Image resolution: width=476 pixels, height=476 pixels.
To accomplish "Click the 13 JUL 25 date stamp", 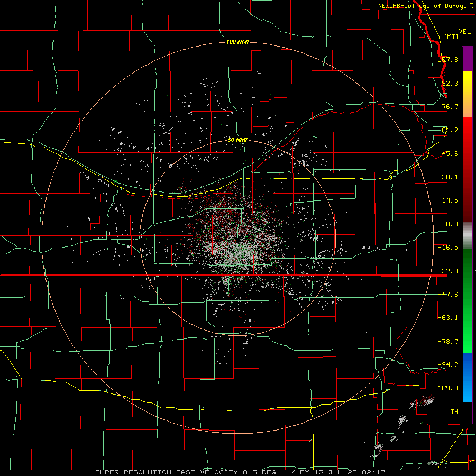I will [x=337, y=472].
